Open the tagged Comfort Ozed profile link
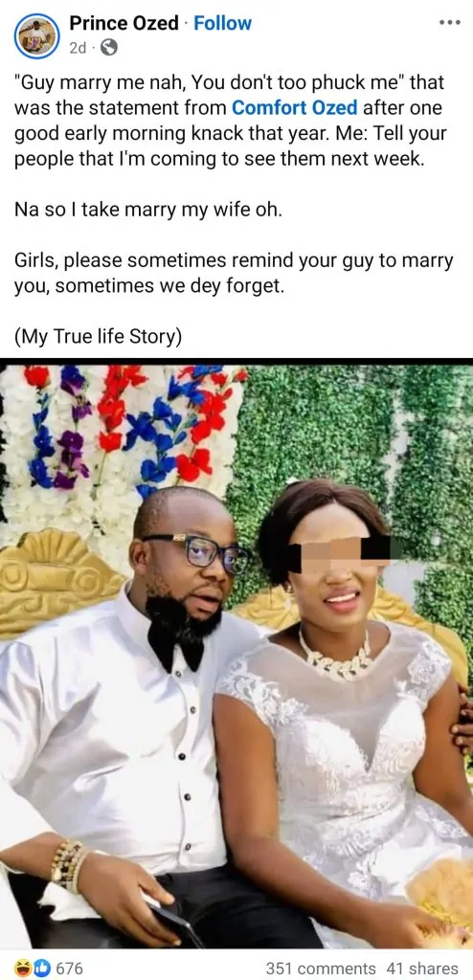Viewport: 473px width, 980px height. [x=295, y=107]
